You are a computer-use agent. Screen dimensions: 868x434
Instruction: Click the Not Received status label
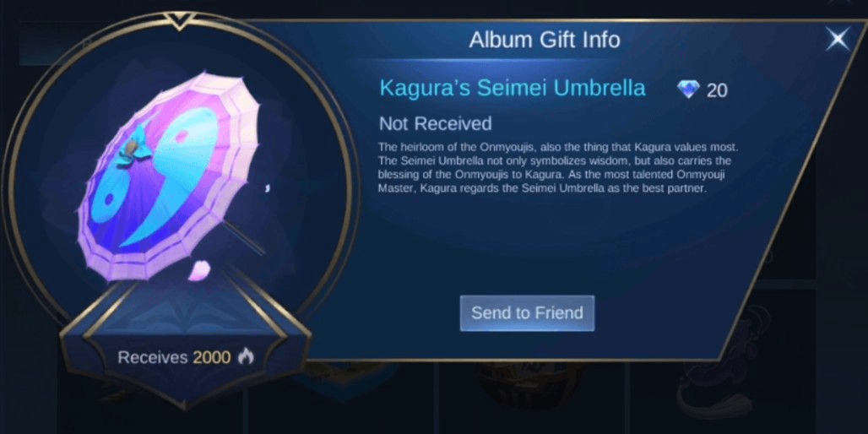click(x=435, y=123)
